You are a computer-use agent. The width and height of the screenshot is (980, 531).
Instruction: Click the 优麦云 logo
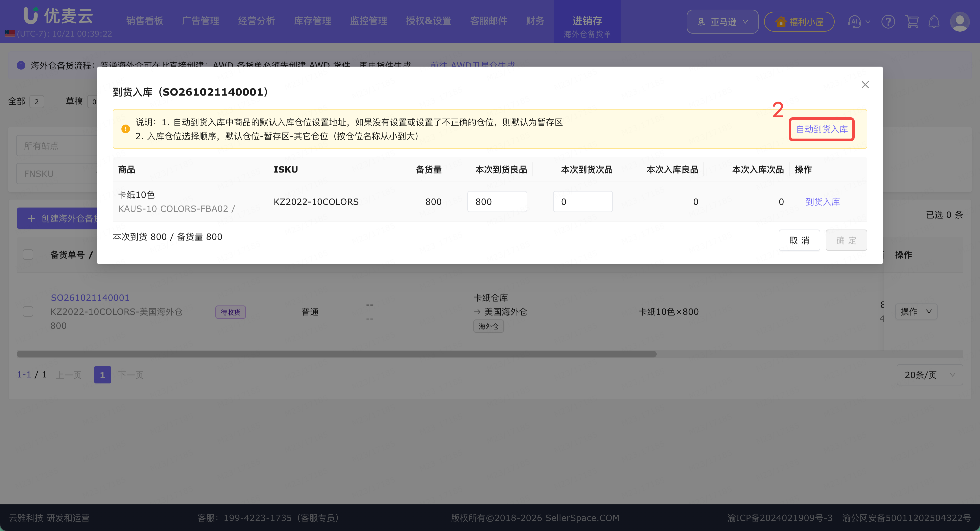coord(58,16)
